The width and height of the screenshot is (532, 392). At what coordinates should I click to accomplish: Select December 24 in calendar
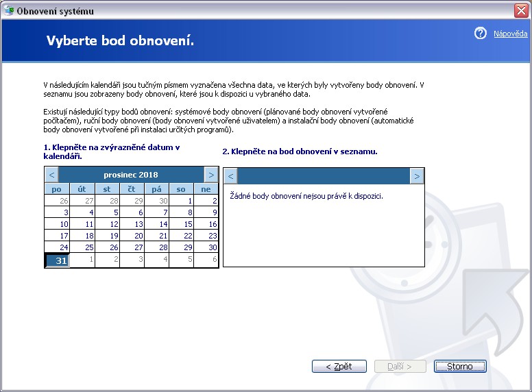(57, 247)
